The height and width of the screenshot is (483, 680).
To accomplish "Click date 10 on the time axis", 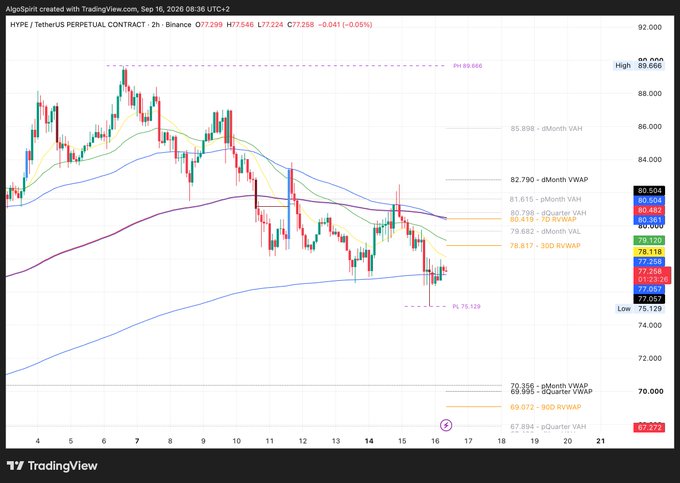I will 236,441.
